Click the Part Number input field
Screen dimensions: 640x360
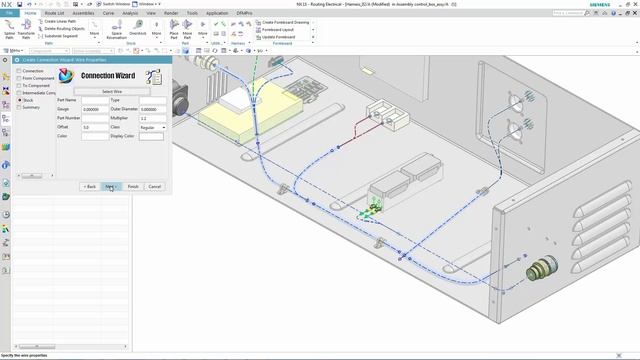[95, 119]
